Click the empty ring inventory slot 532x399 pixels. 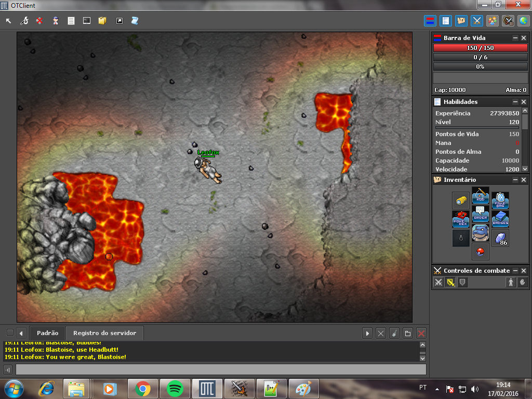coord(461,238)
